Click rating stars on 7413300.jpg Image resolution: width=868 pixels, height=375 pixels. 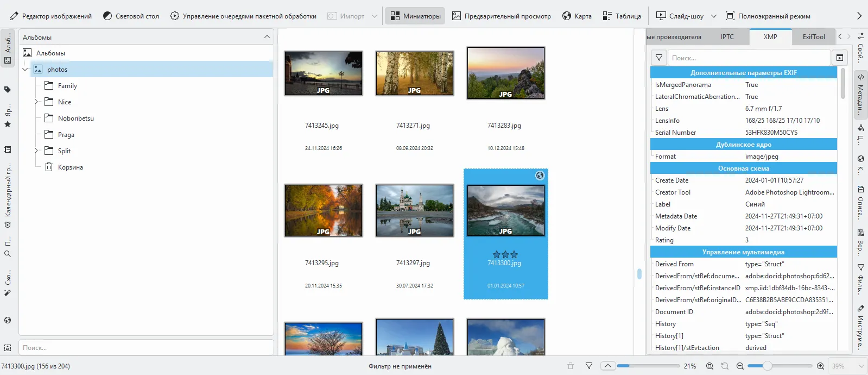(x=505, y=254)
